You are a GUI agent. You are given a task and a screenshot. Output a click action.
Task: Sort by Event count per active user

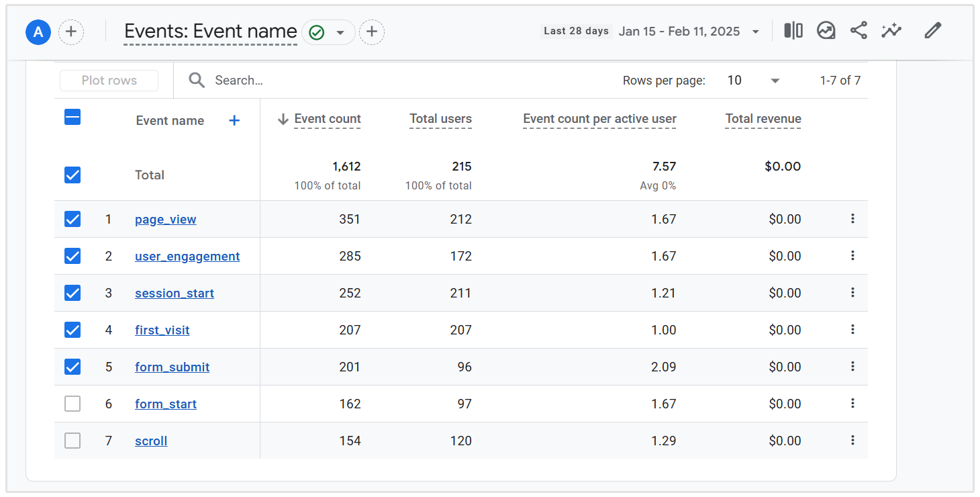pyautogui.click(x=599, y=119)
